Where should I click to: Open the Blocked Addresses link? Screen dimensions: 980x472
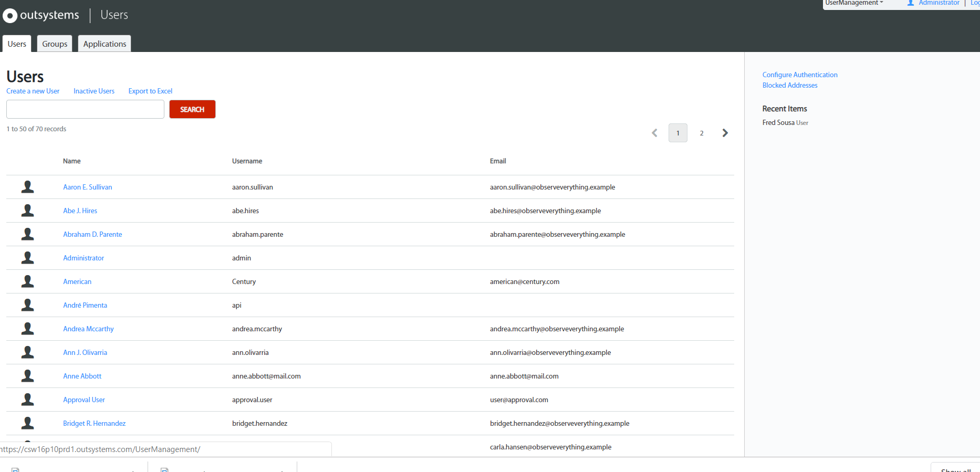790,85
